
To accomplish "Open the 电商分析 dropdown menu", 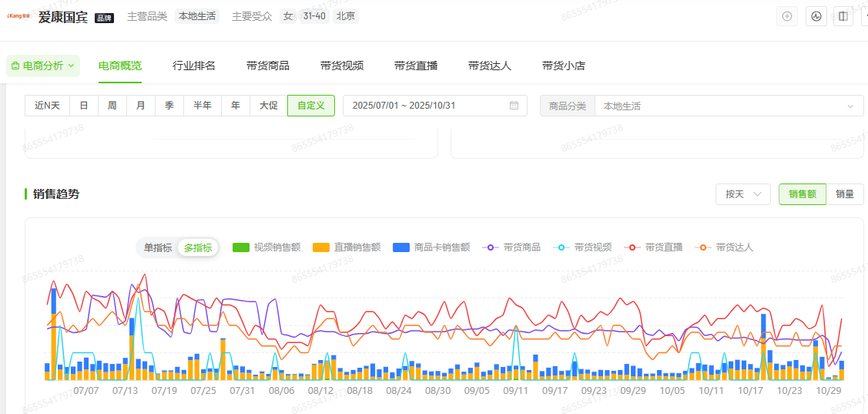I will tap(43, 66).
